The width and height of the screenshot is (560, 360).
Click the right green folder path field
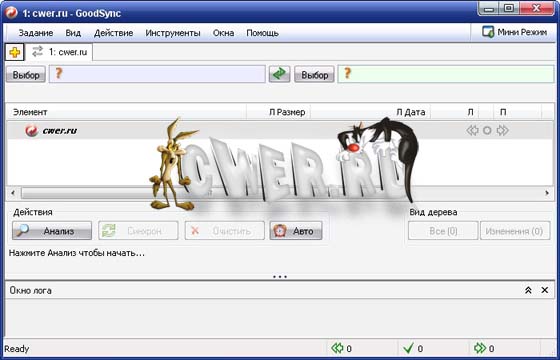[x=446, y=74]
